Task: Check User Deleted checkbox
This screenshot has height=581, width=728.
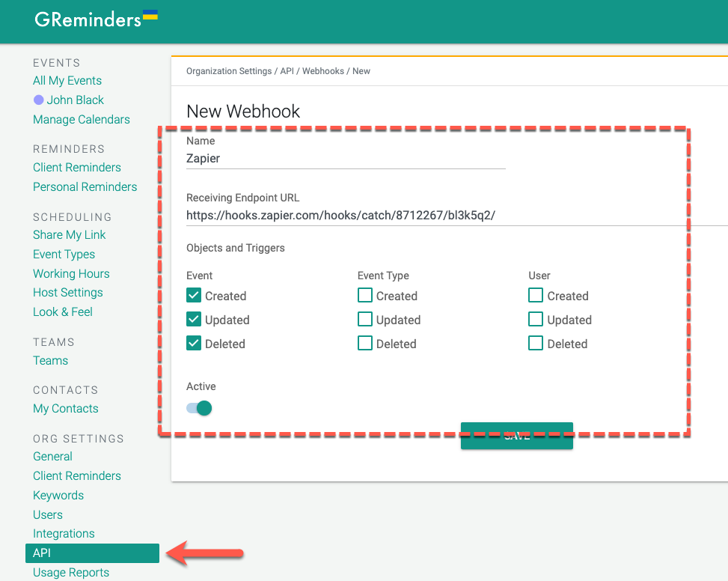Action: pos(536,343)
